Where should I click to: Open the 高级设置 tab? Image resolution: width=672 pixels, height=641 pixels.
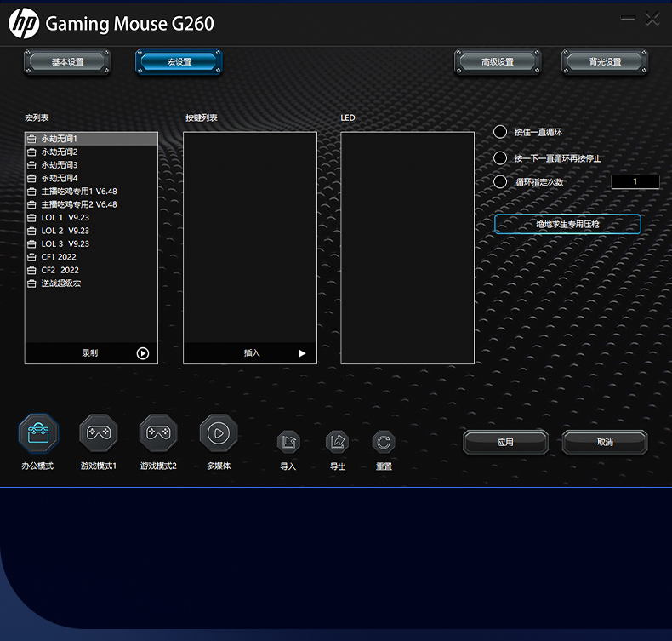[x=498, y=62]
